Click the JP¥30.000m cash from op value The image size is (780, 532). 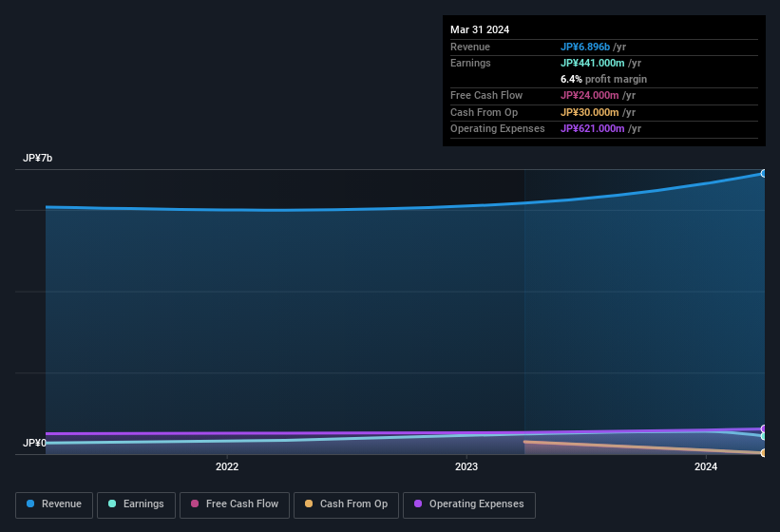coord(589,112)
